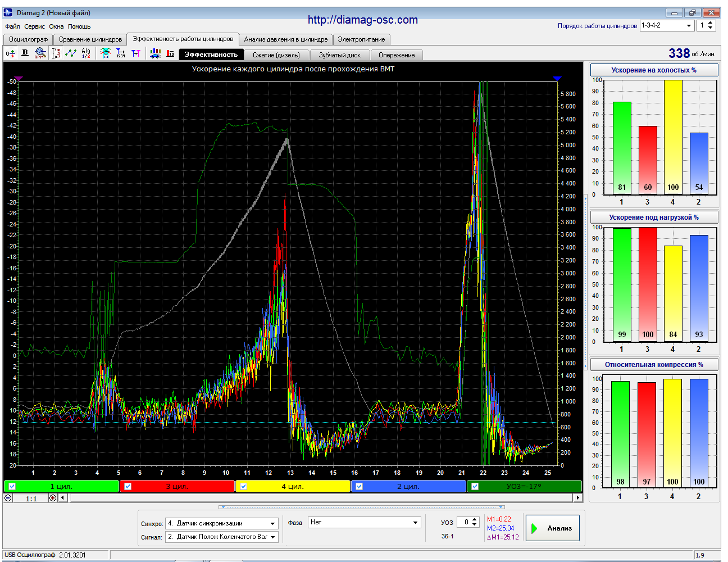Click the zoom in plus icon
Screen dimensions: 728x562
(x=53, y=498)
